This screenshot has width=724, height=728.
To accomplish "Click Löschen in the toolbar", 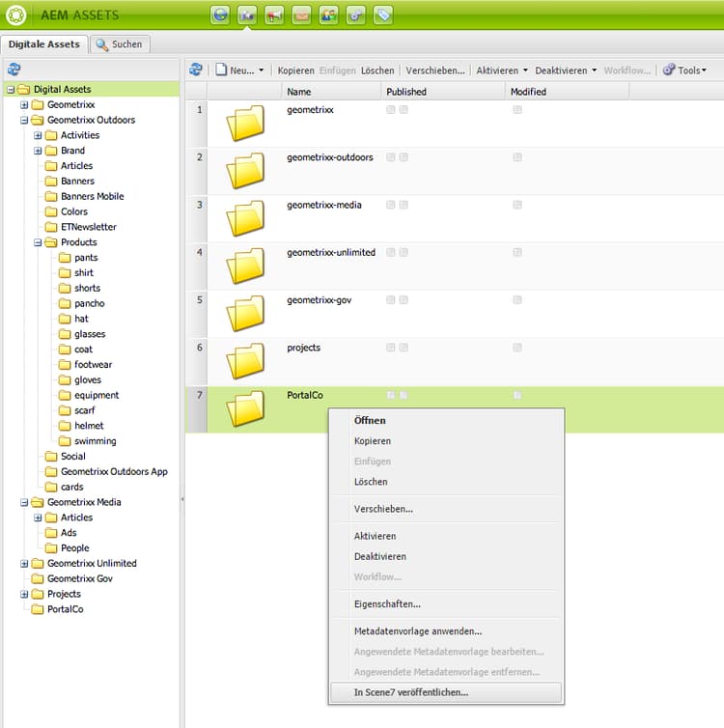I will tap(377, 70).
